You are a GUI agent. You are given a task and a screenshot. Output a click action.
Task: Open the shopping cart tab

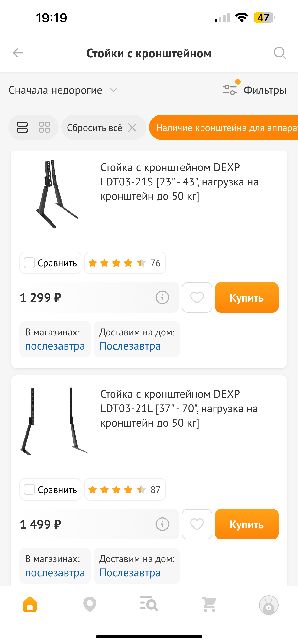click(209, 604)
